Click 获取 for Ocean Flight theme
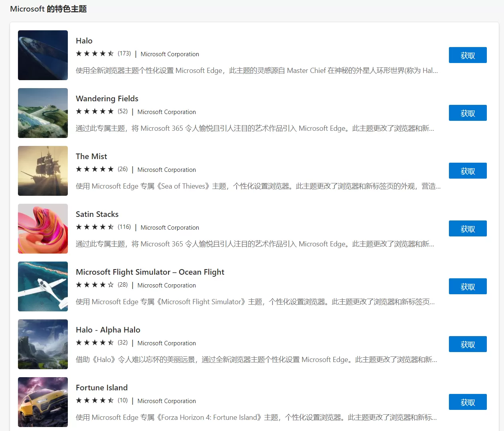Screen dimensions: 504x431 pos(468,286)
